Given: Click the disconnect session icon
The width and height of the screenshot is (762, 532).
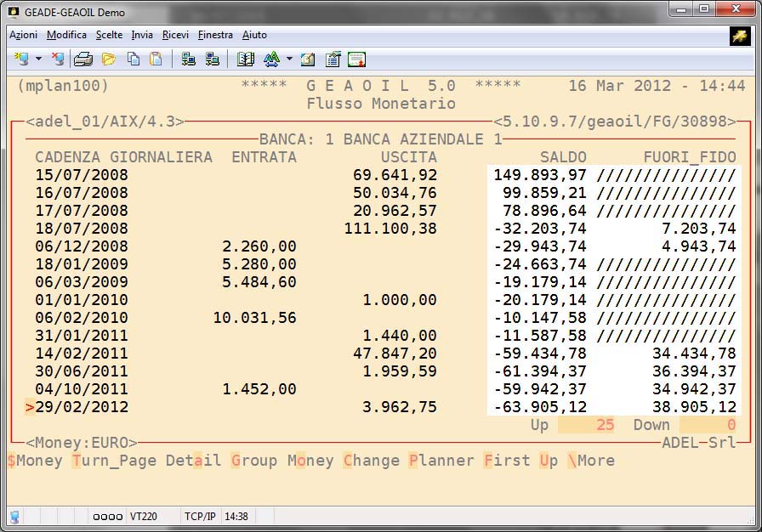Looking at the screenshot, I should coord(57,59).
